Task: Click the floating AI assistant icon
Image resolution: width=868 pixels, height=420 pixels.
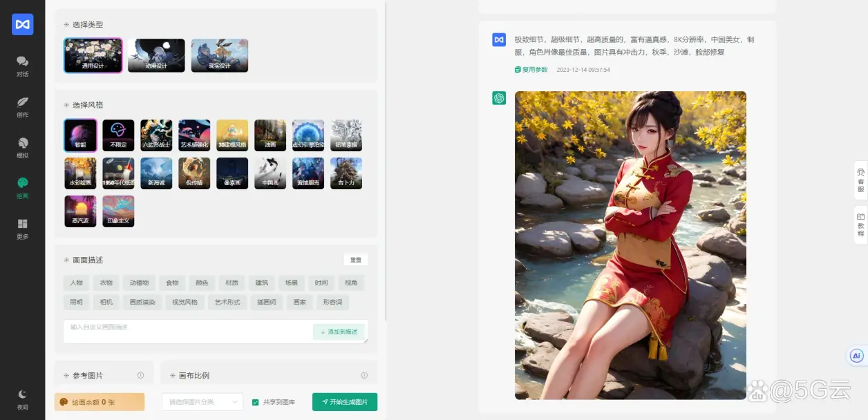Action: [857, 356]
